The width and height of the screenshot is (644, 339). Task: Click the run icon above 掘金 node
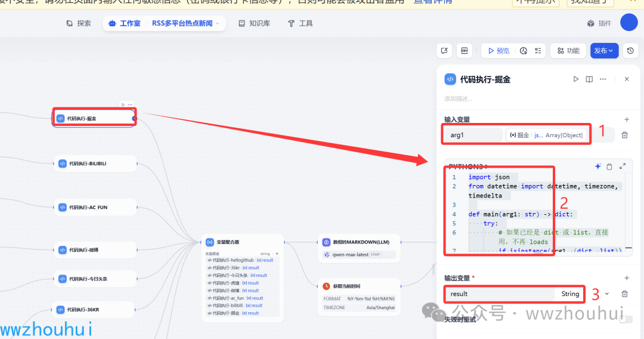(123, 105)
